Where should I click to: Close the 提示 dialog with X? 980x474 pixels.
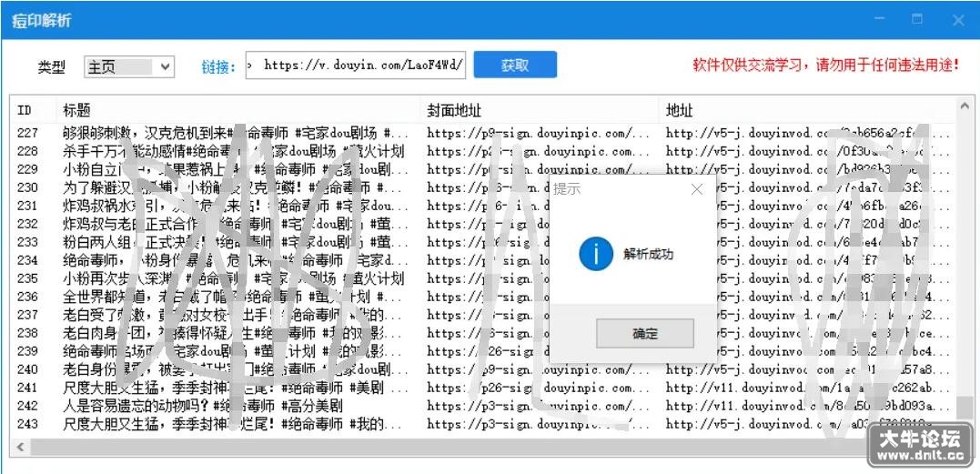(x=697, y=189)
